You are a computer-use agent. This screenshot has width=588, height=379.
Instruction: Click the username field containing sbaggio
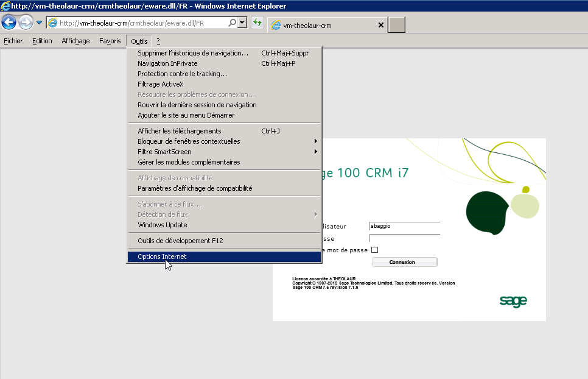click(404, 226)
